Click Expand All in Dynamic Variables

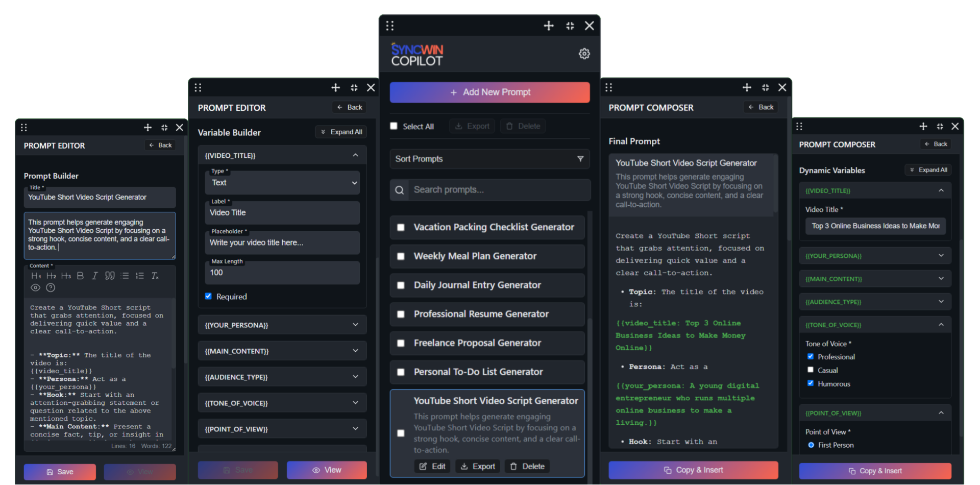pos(928,170)
